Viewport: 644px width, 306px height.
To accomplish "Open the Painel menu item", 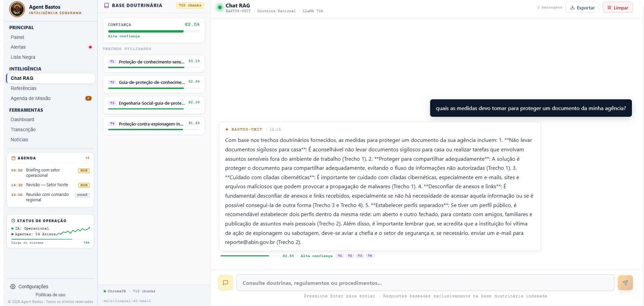I will point(51,37).
